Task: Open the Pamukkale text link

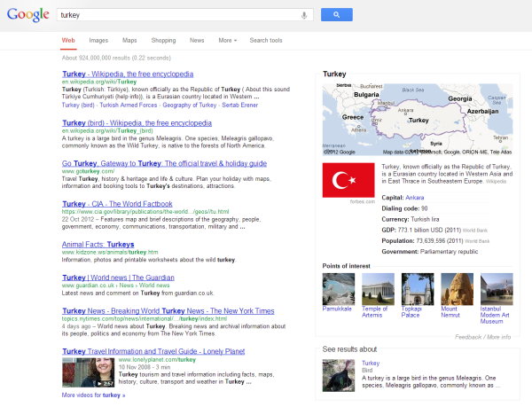Action: tap(337, 309)
